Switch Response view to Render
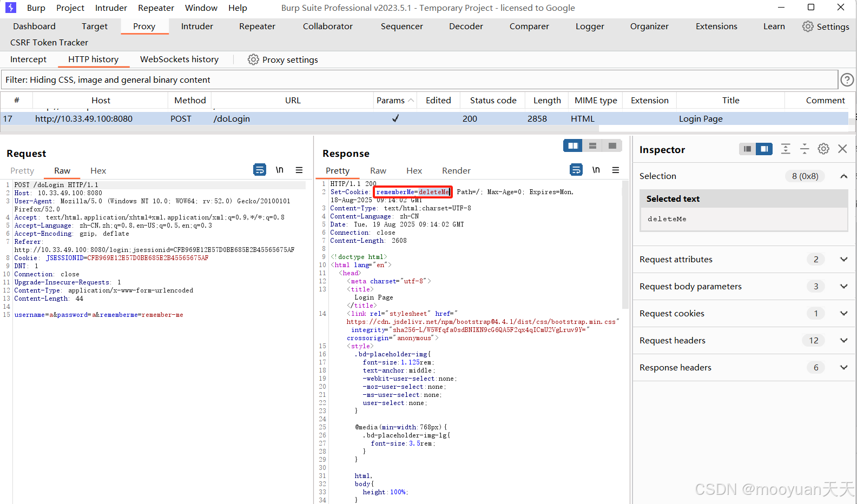The height and width of the screenshot is (504, 857). 456,170
